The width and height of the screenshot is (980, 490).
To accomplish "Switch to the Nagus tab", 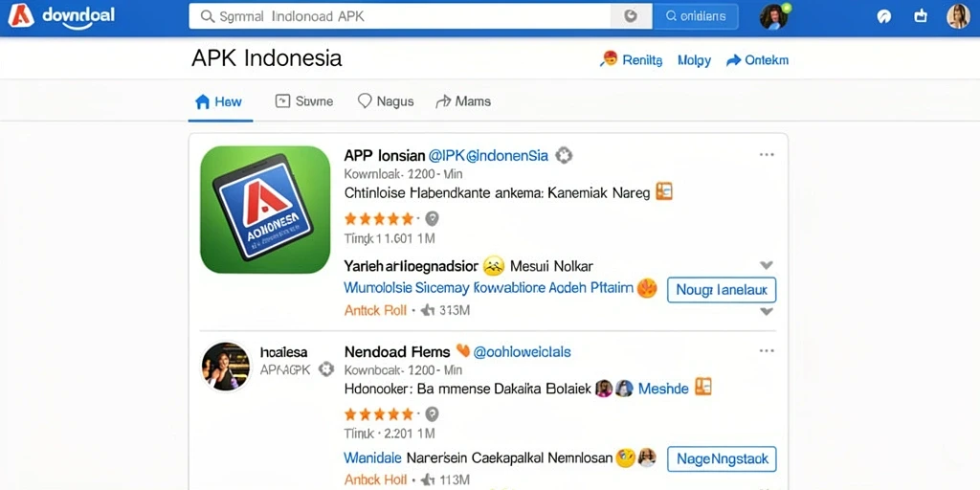I will (x=386, y=101).
